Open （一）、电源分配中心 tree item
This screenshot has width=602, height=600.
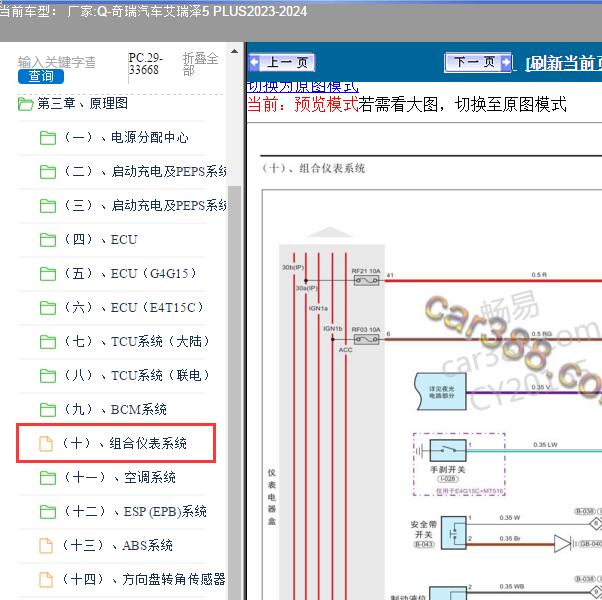(126, 137)
